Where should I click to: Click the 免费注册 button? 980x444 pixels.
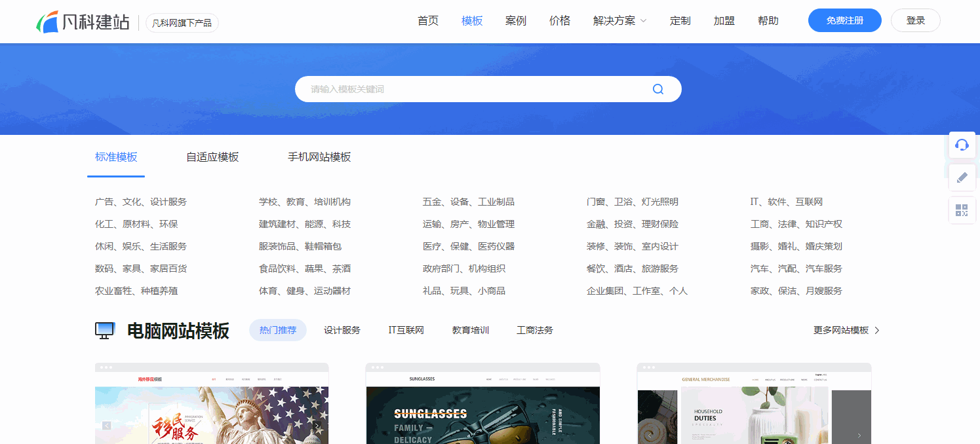pyautogui.click(x=844, y=20)
